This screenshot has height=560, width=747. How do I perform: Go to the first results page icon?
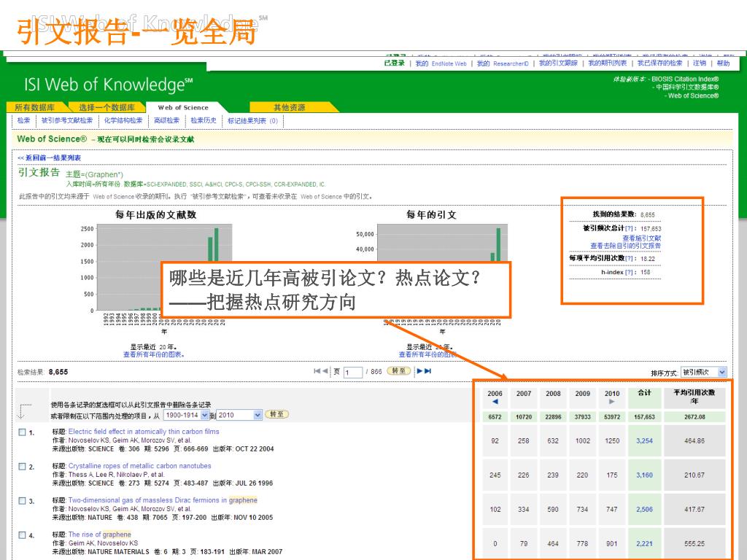coord(317,371)
